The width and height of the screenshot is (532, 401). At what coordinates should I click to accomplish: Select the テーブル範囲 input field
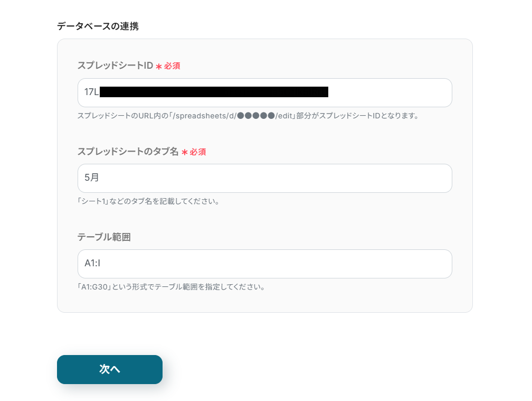tap(264, 264)
